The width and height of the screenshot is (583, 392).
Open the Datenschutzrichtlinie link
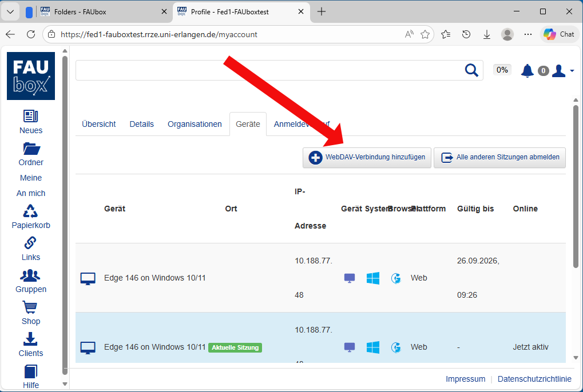(x=534, y=379)
